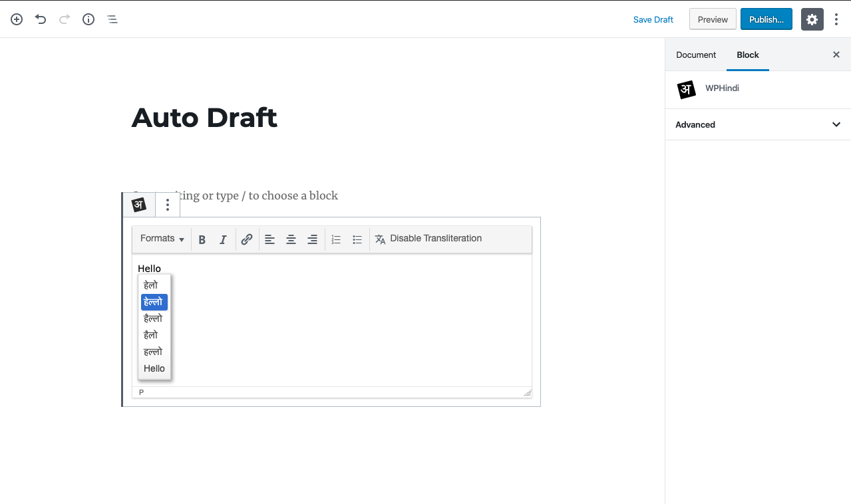Toggle italic formatting

tap(224, 239)
